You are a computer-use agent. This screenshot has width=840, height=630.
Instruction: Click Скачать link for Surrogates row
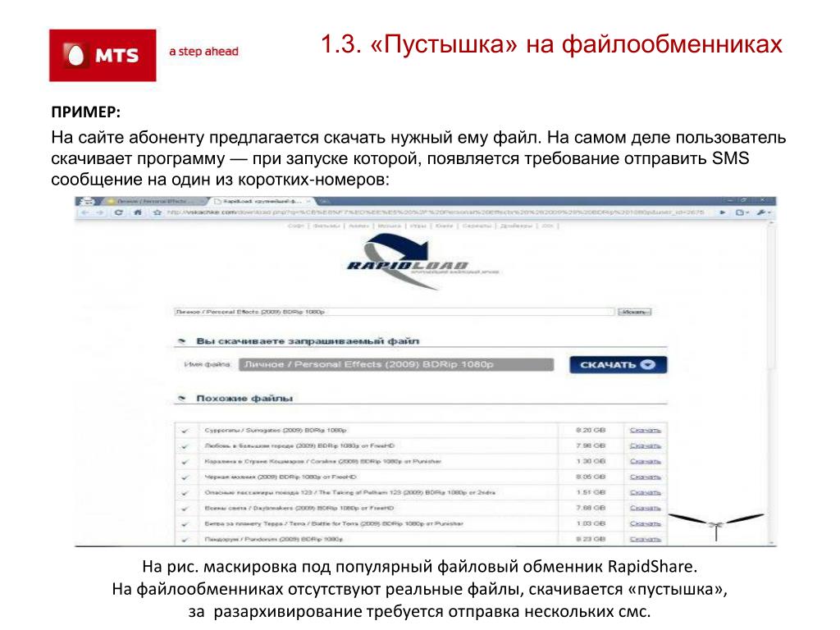point(645,430)
